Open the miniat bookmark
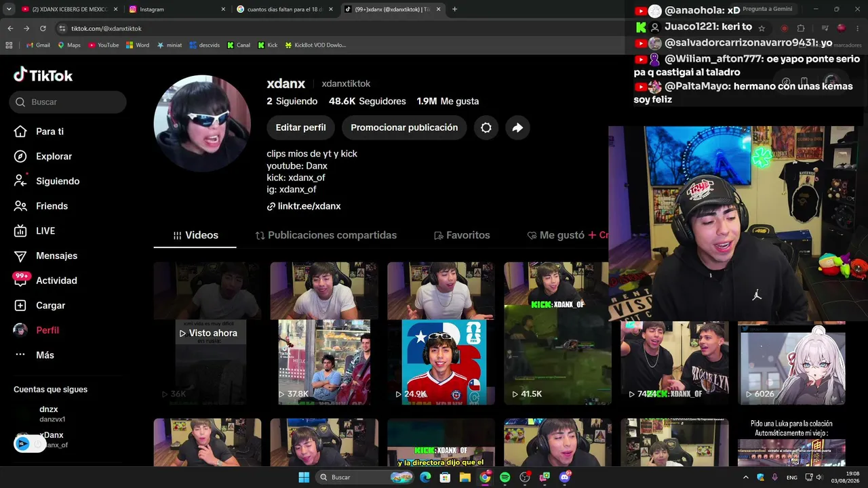The image size is (868, 488). [170, 45]
